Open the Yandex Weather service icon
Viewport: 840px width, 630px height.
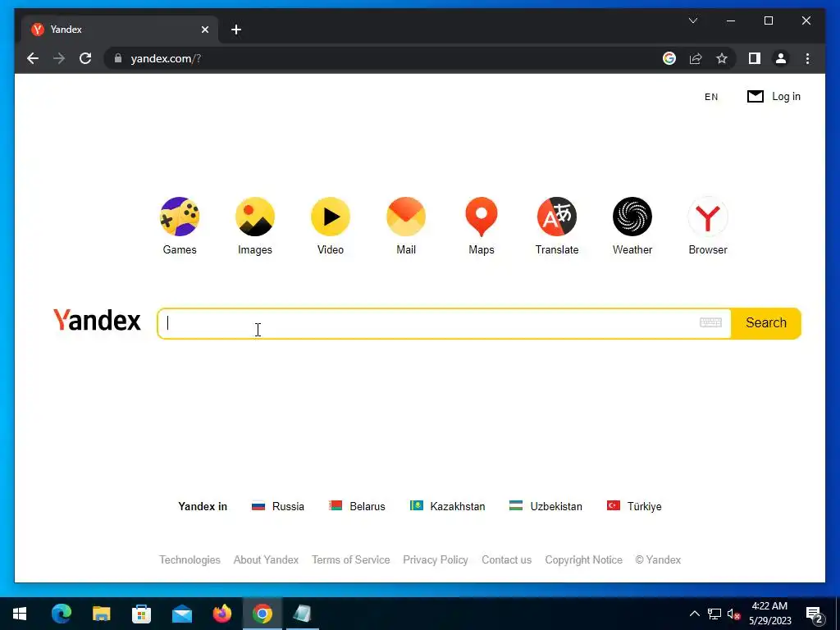[632, 217]
